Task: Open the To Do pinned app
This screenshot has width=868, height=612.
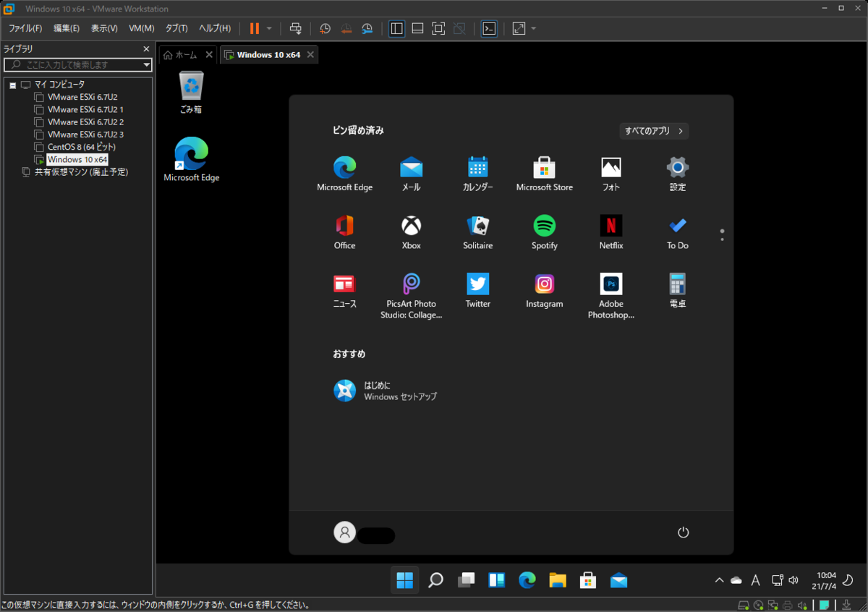Action: [x=678, y=233]
